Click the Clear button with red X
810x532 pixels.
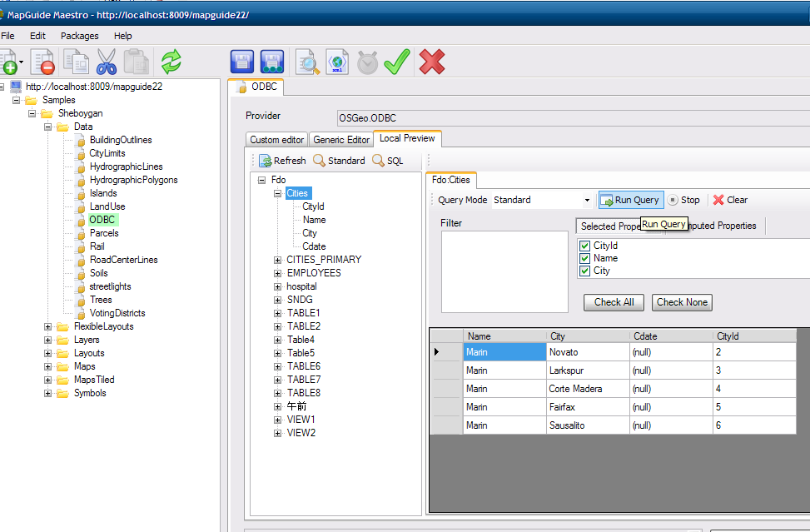pos(730,200)
